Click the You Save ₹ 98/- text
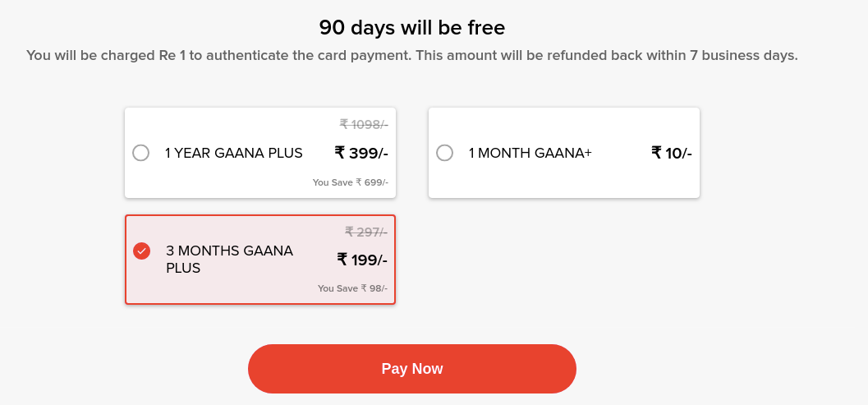The height and width of the screenshot is (405, 868). click(352, 288)
